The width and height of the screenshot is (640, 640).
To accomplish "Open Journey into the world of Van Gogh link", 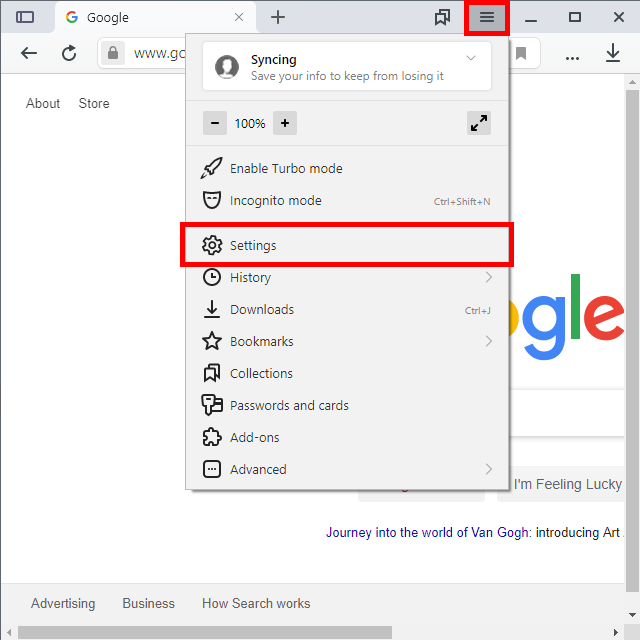I will click(x=429, y=532).
